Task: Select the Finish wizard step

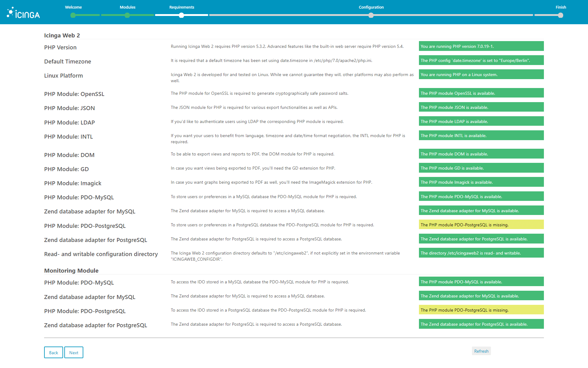Action: [561, 7]
